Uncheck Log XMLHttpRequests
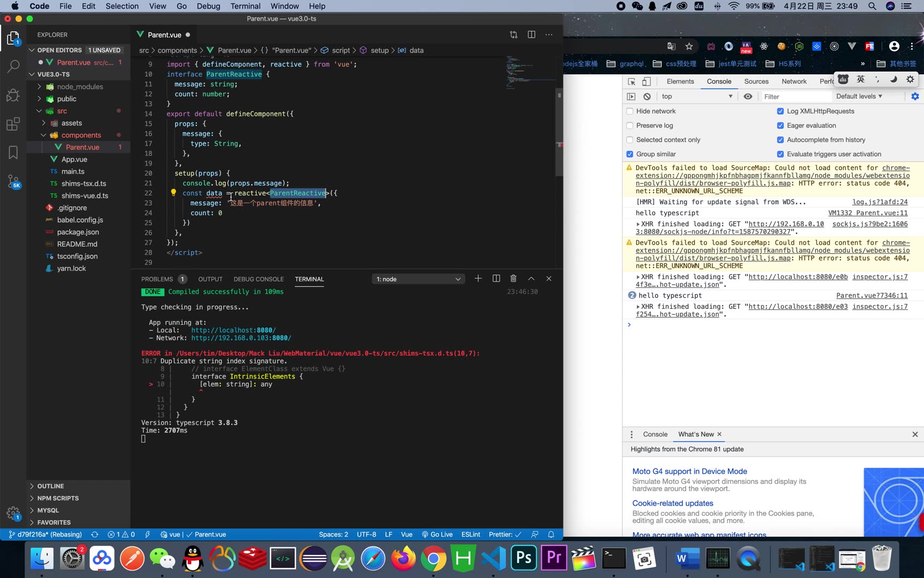 tap(780, 111)
